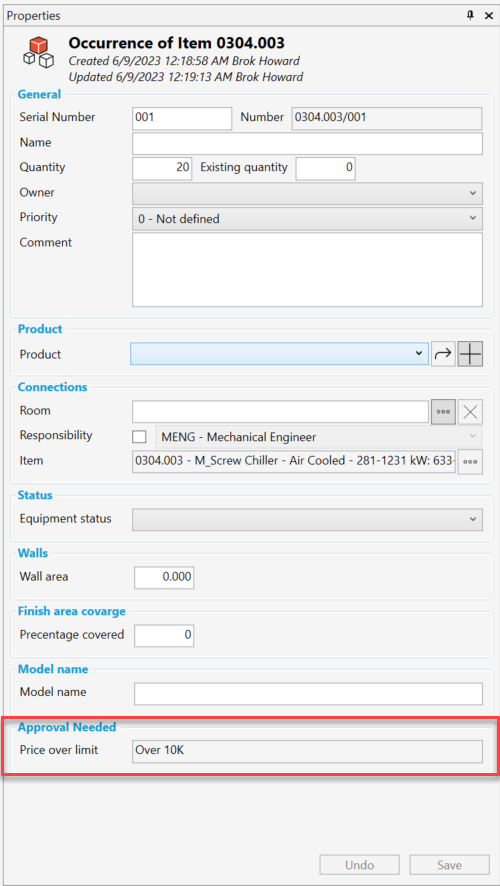Click the Save button
This screenshot has height=886, width=500.
(449, 865)
